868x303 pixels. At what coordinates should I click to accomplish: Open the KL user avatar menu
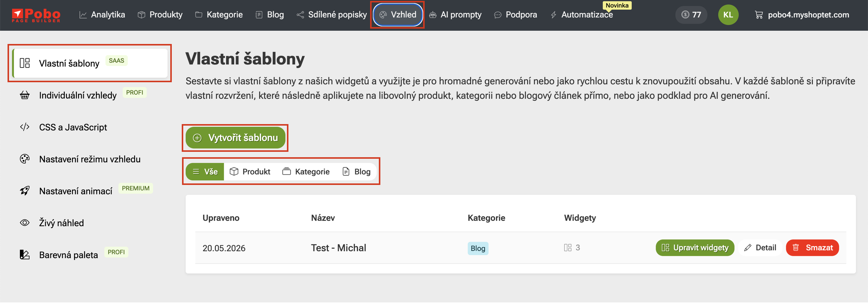point(728,15)
